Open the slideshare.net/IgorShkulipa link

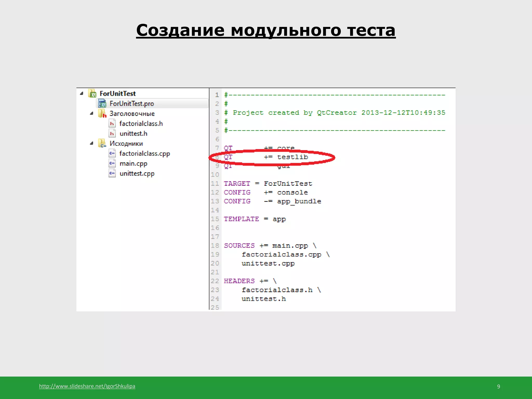pos(87,386)
